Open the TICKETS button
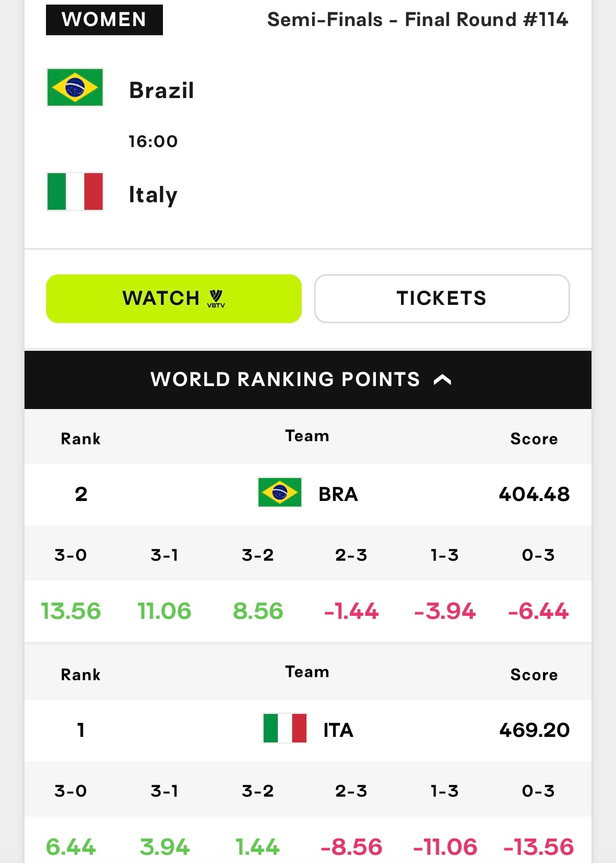 coord(442,299)
